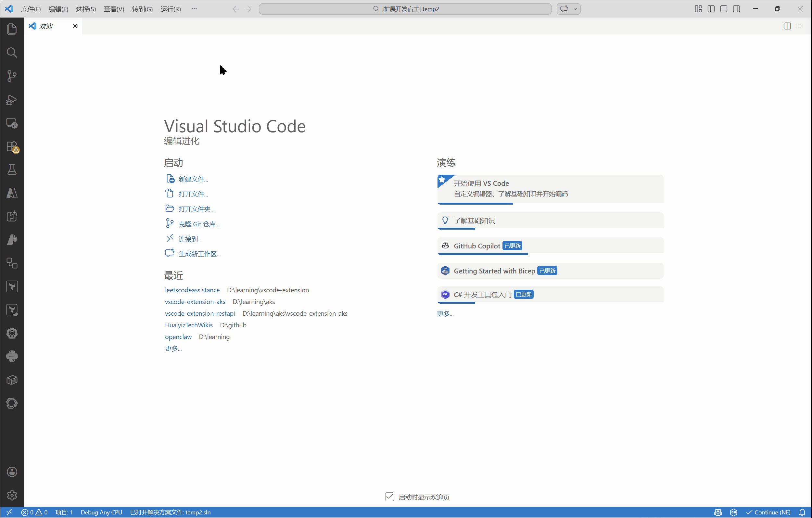Open the GitHub Copilot walkthrough
This screenshot has width=812, height=518.
point(550,246)
